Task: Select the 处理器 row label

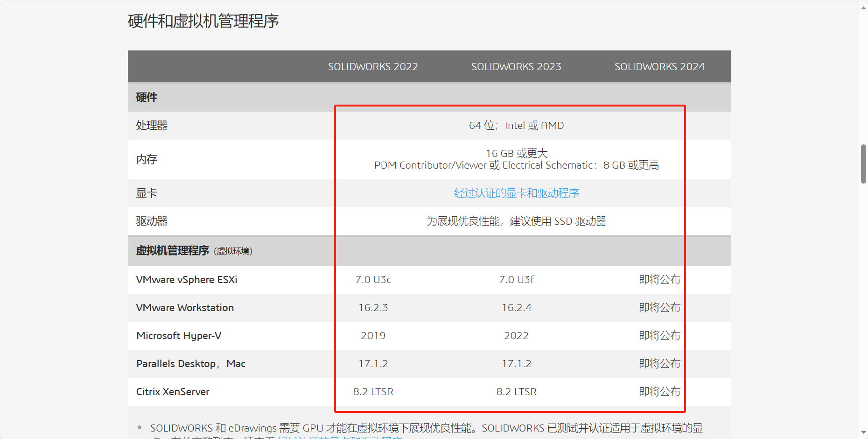Action: [x=152, y=126]
